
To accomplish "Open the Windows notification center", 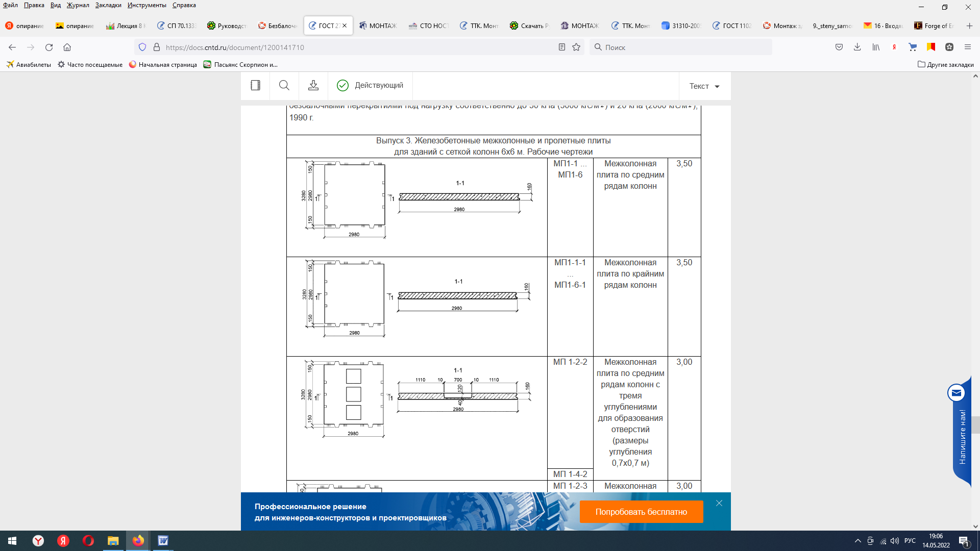I will pyautogui.click(x=964, y=541).
